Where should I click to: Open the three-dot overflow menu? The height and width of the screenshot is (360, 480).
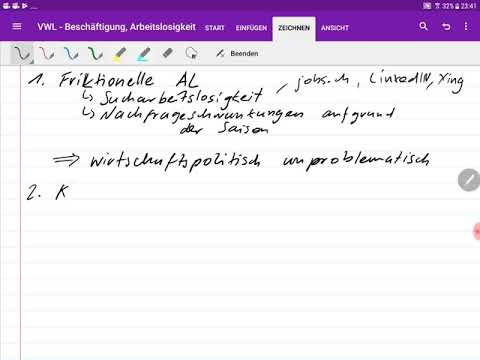coord(466,26)
